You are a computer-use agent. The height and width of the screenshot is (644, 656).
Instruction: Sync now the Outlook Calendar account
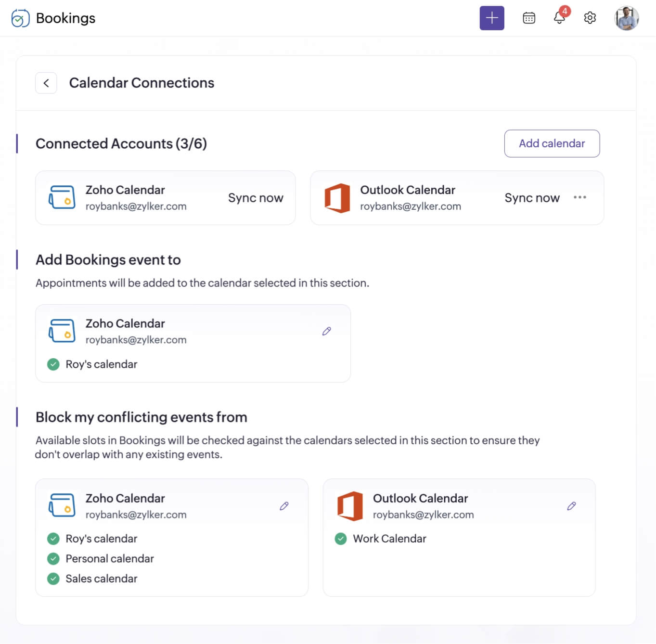click(532, 198)
